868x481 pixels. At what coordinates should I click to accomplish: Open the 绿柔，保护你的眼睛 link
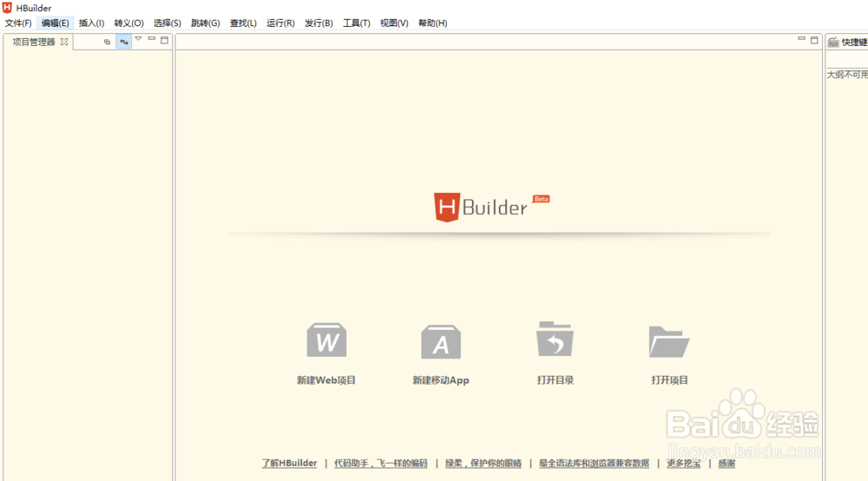[x=483, y=464]
